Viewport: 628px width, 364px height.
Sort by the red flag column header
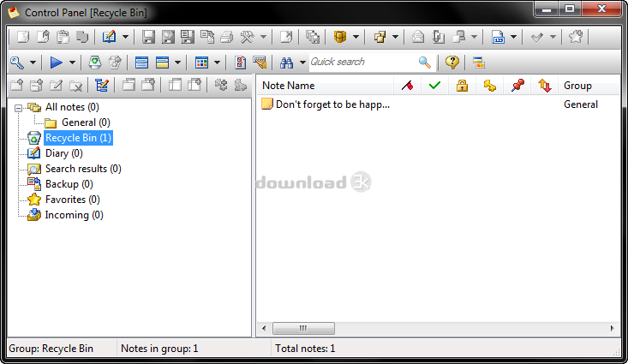(x=407, y=86)
